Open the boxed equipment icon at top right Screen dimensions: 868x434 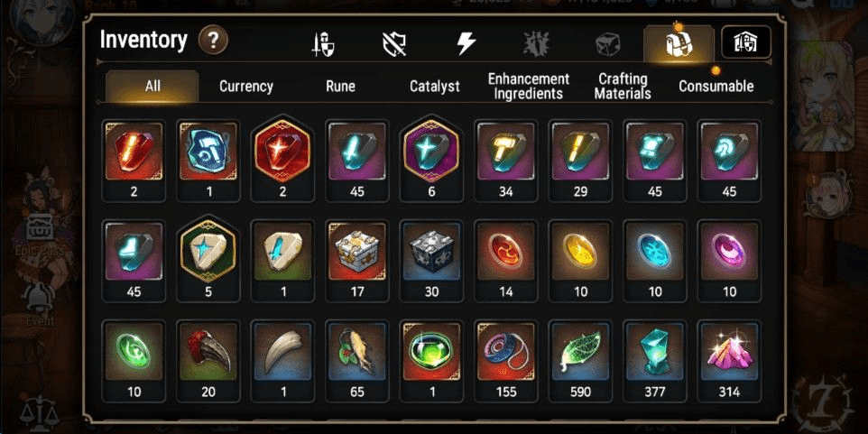745,42
